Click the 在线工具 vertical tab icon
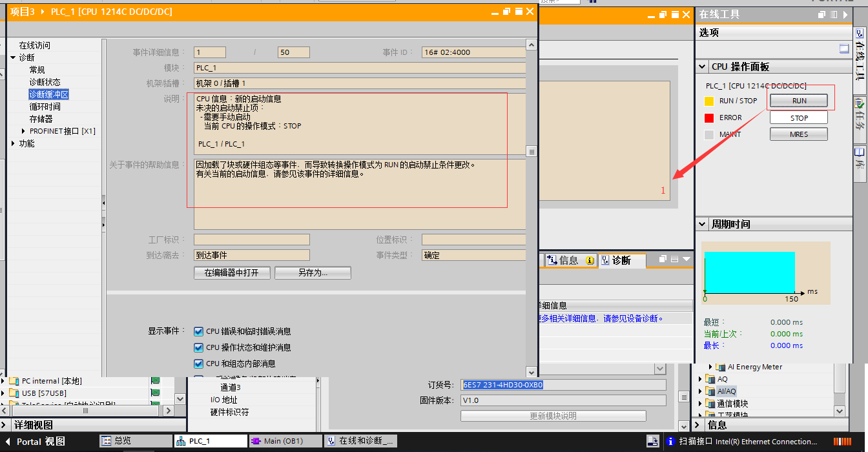Image resolution: width=868 pixels, height=452 pixels. point(860,33)
